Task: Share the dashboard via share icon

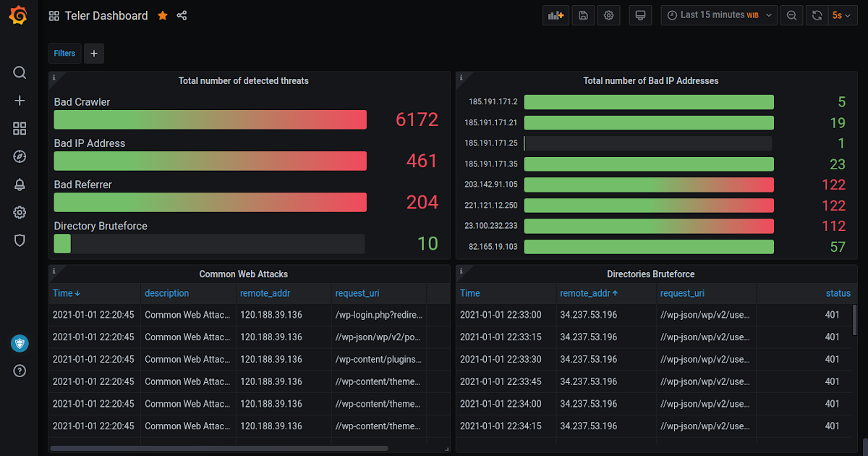Action: point(182,15)
